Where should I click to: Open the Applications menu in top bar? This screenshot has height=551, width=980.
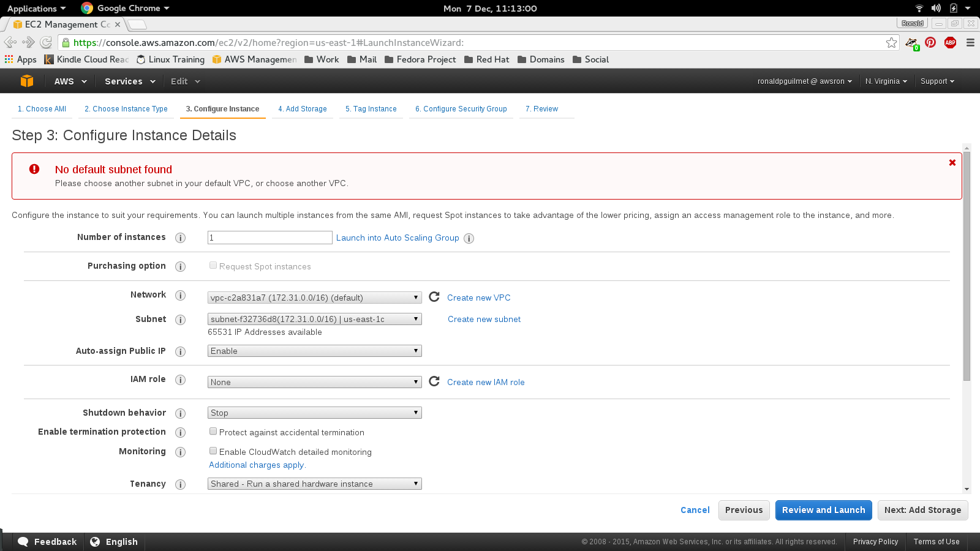tap(36, 8)
